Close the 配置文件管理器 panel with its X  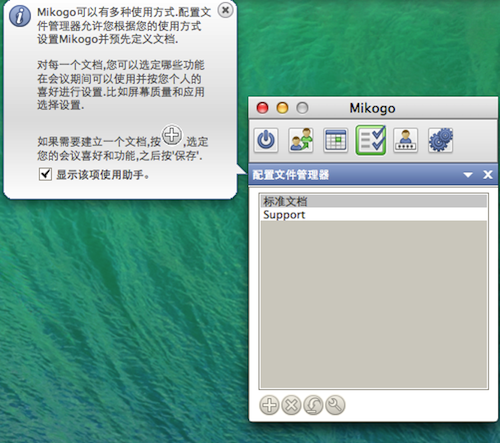coord(488,175)
